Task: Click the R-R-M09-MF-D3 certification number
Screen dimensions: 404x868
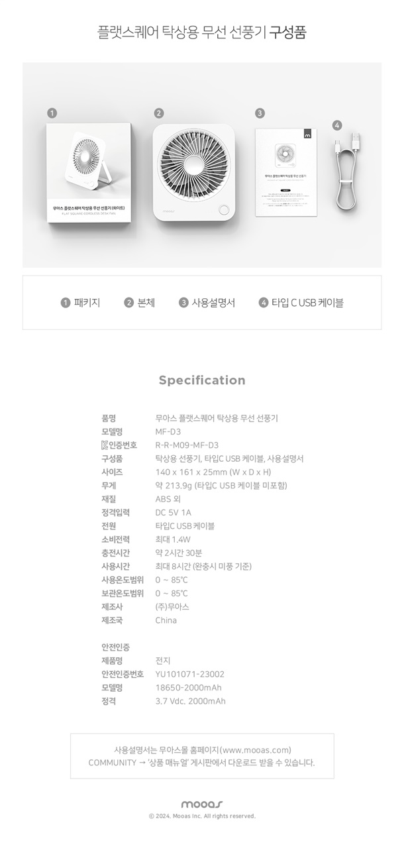Action: 187,445
